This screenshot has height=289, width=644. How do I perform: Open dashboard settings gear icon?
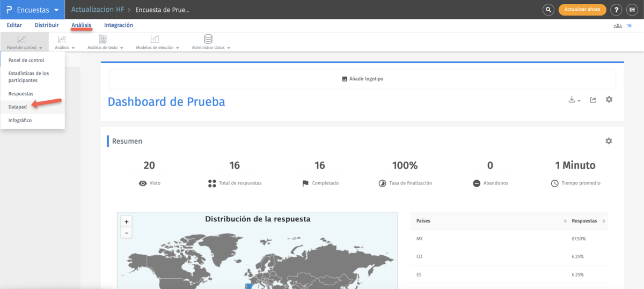609,100
